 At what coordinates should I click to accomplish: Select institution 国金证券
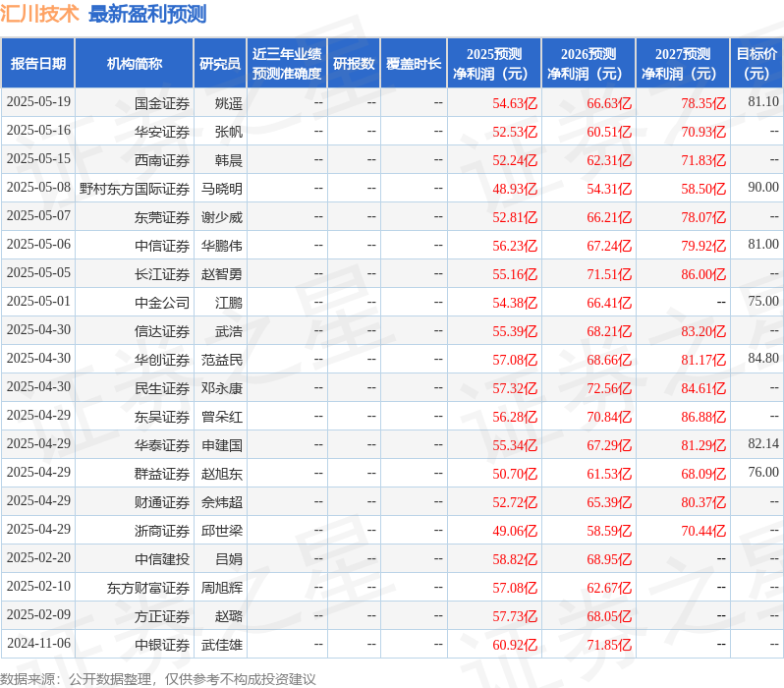click(162, 103)
